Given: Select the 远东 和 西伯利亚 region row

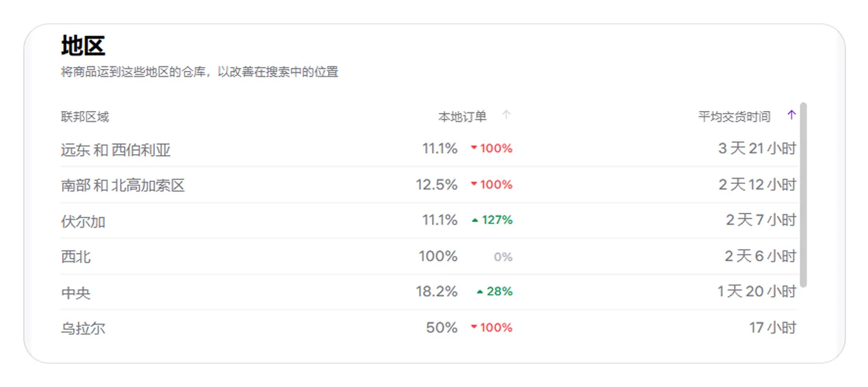Looking at the screenshot, I should click(x=429, y=149).
